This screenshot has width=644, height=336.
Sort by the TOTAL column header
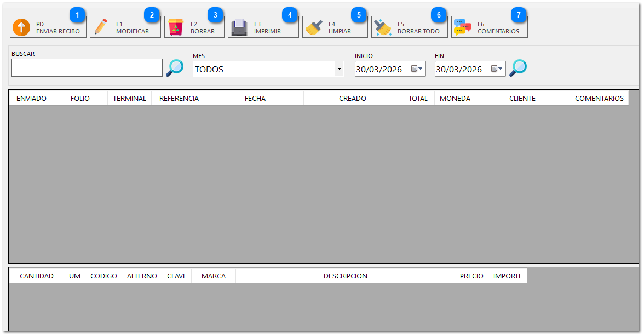pos(418,98)
